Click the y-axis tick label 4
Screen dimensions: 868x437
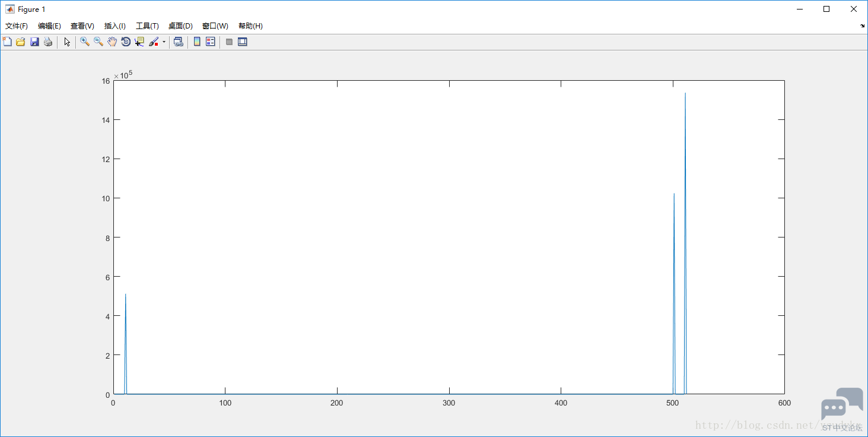(x=108, y=316)
